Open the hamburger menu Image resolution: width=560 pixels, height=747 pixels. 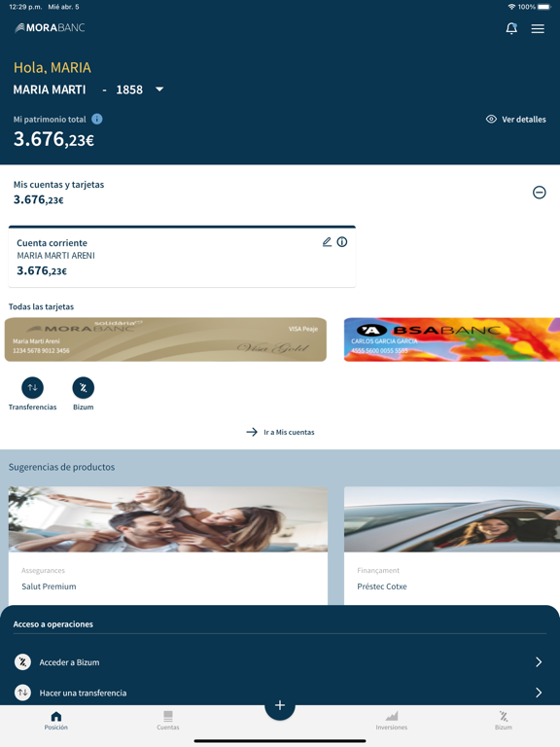click(538, 28)
